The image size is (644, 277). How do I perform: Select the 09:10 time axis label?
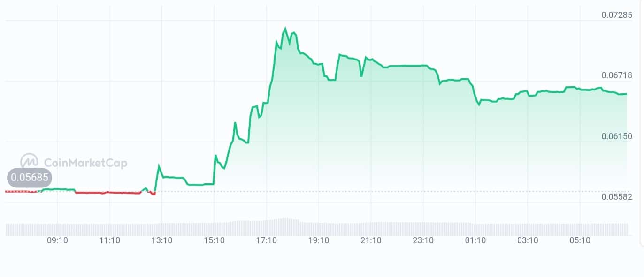tap(57, 240)
